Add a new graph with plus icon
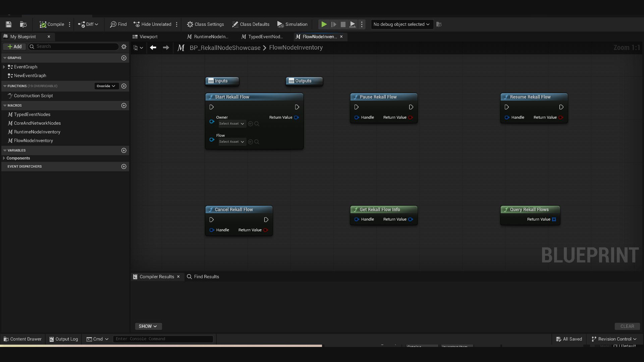Screen dimensions: 644x362 click(x=124, y=58)
